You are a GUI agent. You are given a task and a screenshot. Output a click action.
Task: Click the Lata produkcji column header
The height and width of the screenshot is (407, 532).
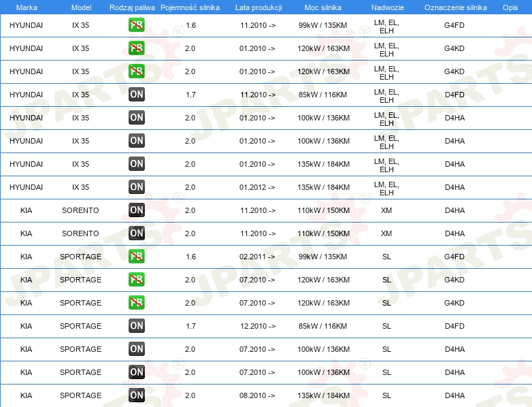(258, 7)
